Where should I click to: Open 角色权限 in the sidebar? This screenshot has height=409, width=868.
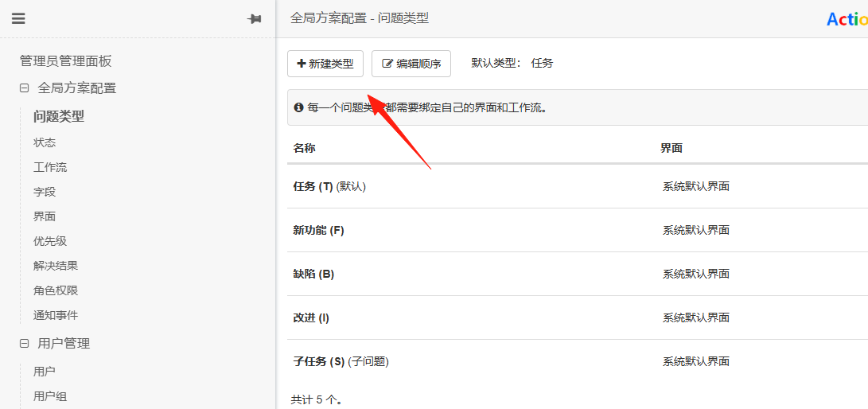[x=56, y=290]
